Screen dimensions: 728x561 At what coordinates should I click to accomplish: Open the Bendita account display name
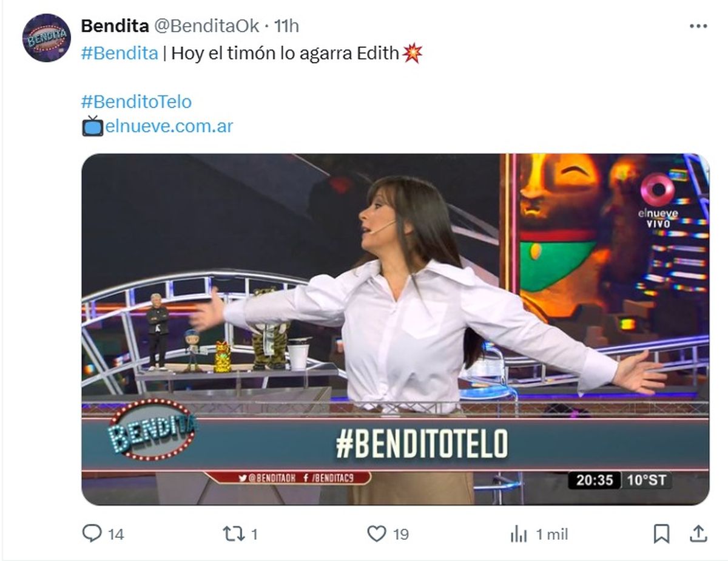[115, 26]
